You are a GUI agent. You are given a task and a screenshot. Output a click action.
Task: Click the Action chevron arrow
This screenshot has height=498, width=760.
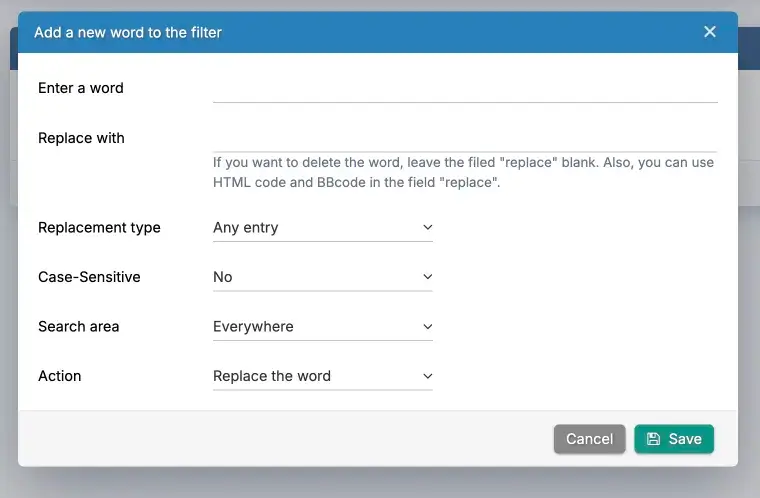click(427, 376)
